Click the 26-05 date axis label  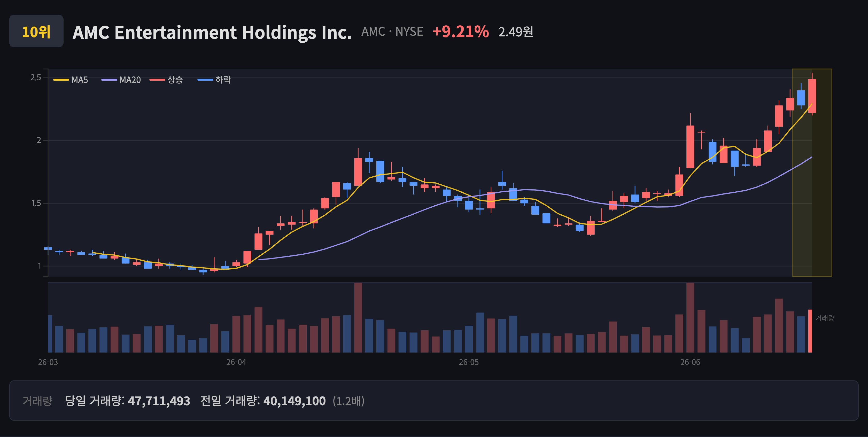tap(469, 362)
